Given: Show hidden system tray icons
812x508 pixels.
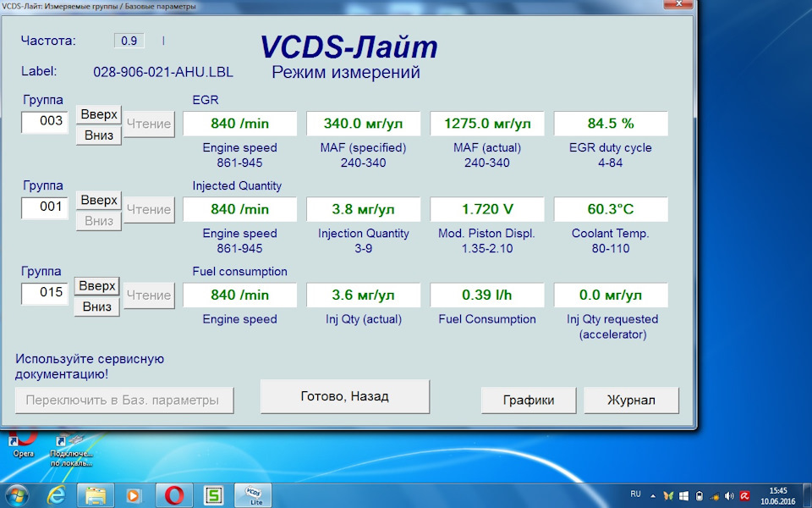Looking at the screenshot, I should tap(652, 496).
